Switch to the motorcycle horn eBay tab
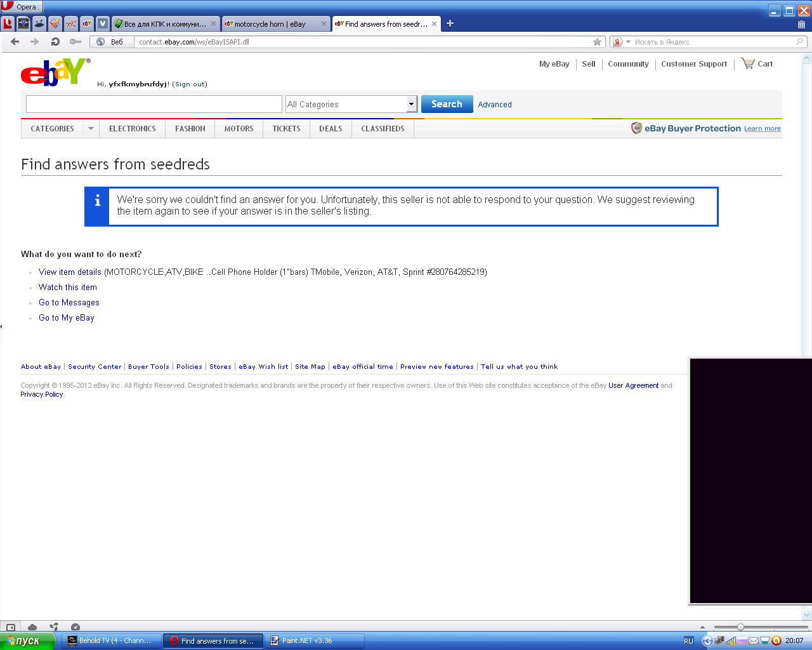Viewport: 812px width, 650px height. [x=270, y=24]
